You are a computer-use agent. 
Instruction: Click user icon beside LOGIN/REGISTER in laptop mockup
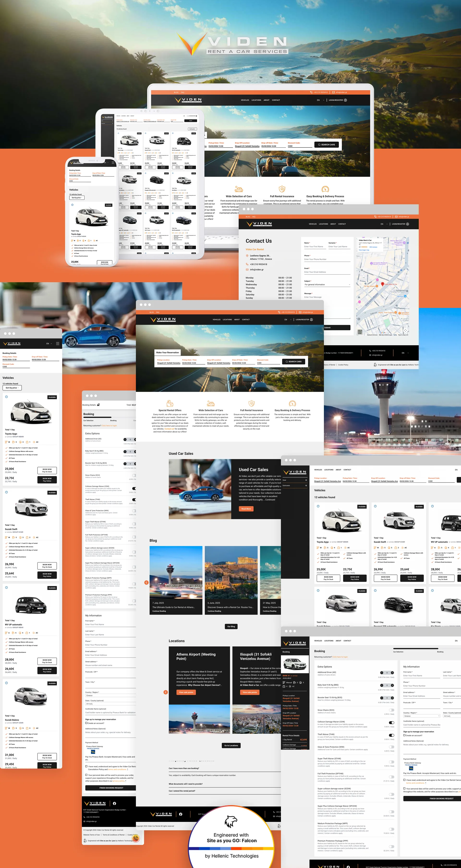pos(346,100)
